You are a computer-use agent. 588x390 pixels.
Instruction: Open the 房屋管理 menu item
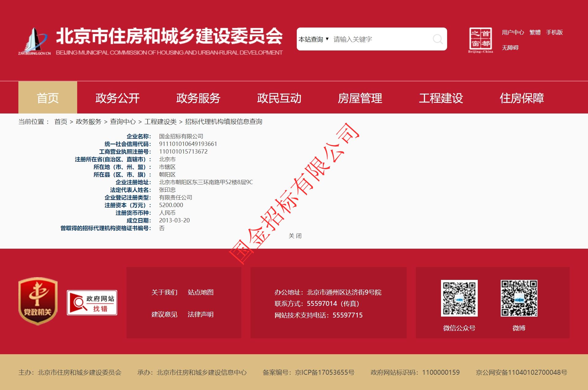360,98
